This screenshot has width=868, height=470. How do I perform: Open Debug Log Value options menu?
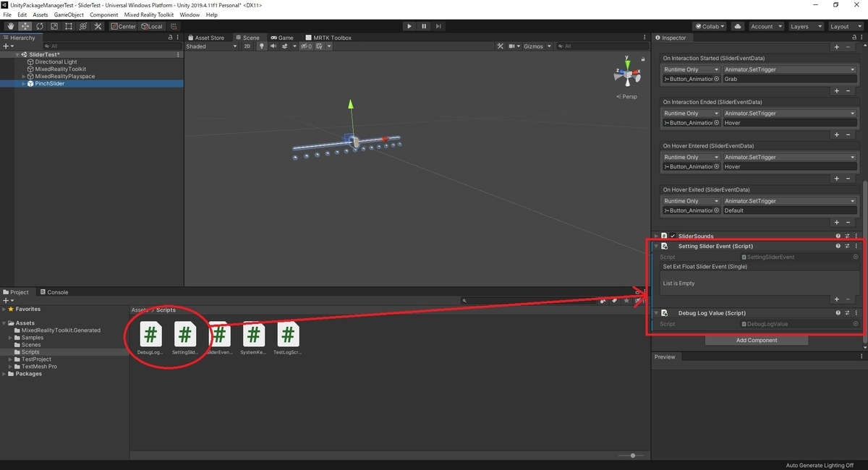(856, 313)
